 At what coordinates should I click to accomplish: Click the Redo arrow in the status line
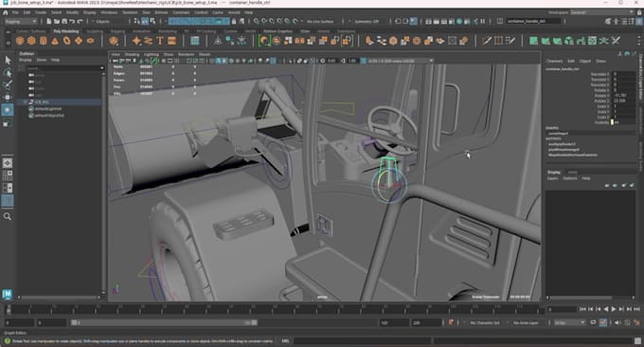coord(80,22)
